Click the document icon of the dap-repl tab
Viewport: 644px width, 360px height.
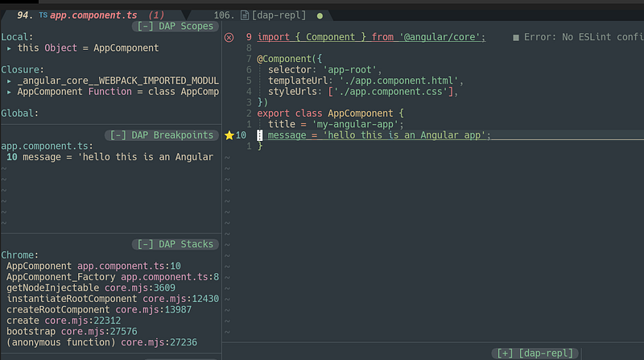coord(245,15)
